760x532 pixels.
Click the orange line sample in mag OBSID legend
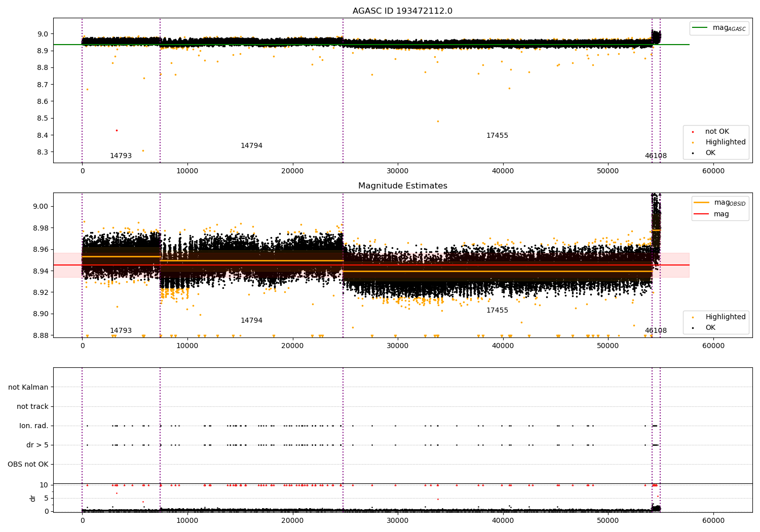click(x=702, y=202)
